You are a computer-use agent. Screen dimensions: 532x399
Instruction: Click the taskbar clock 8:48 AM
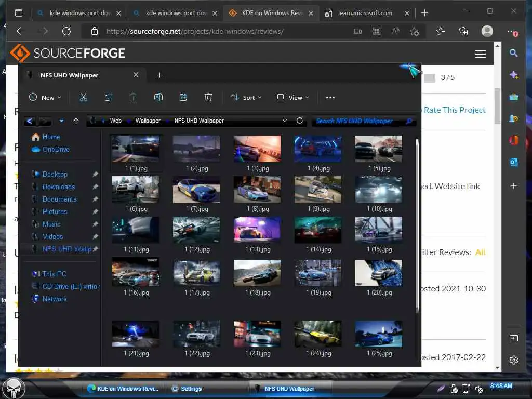click(501, 386)
